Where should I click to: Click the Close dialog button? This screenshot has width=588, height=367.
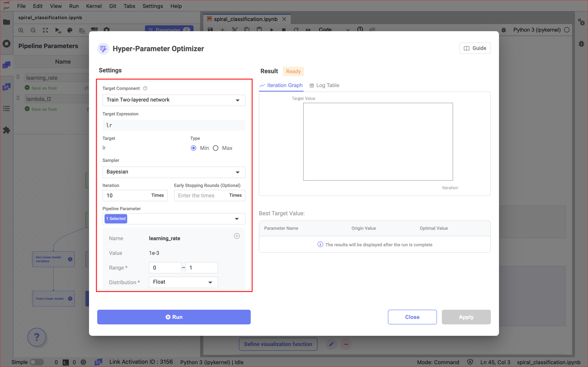[412, 317]
